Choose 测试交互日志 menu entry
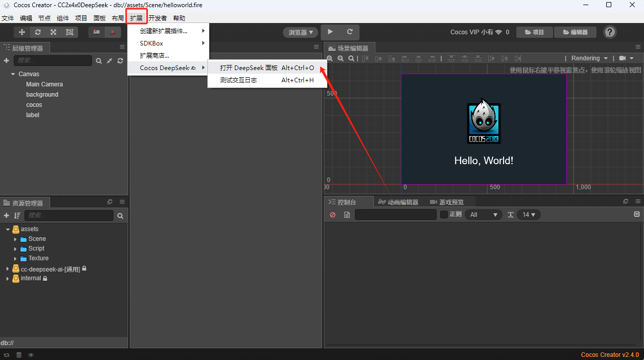Image resolution: width=644 pixels, height=360 pixels. [267, 80]
